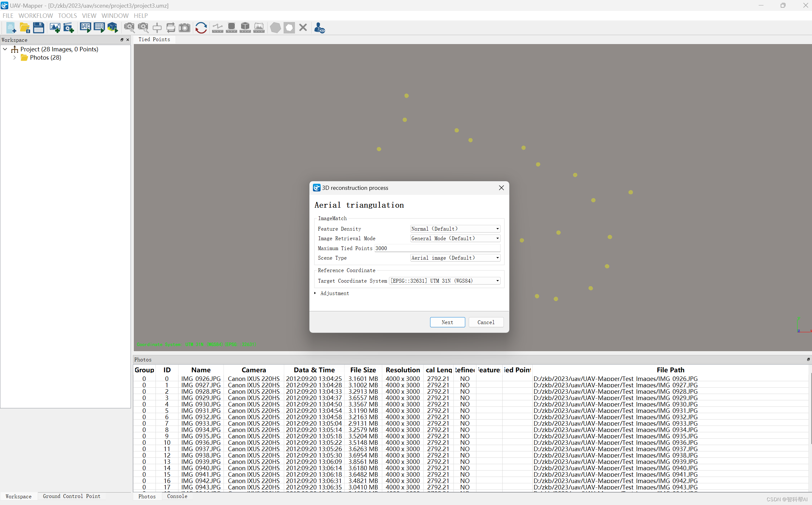Screen dimensions: 812x505
Task: Select Photos (28) tree item
Action: pos(45,57)
